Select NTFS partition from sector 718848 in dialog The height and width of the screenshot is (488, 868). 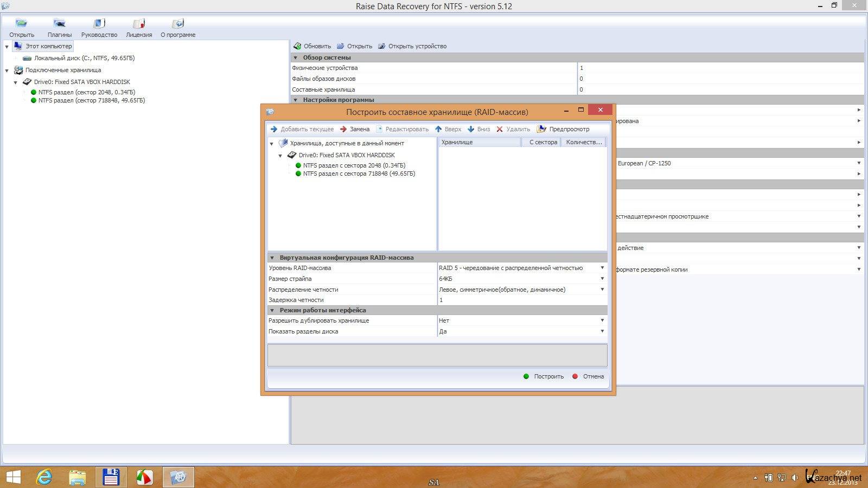click(x=359, y=174)
